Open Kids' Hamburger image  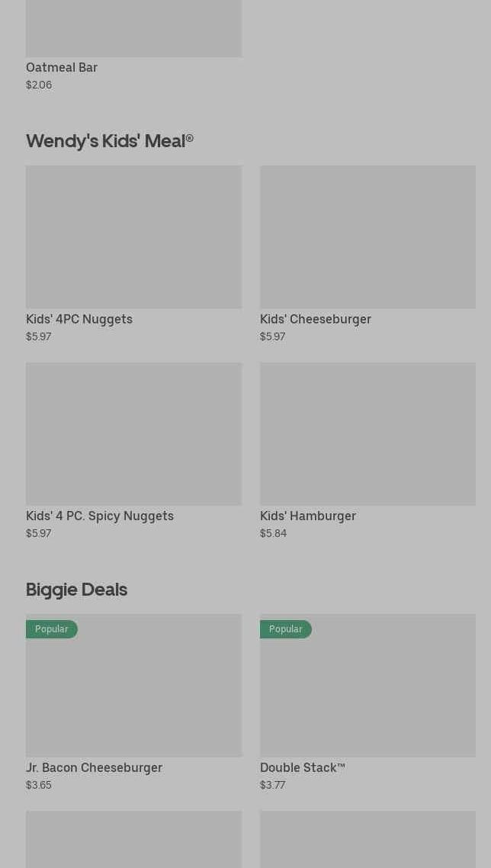tap(368, 434)
